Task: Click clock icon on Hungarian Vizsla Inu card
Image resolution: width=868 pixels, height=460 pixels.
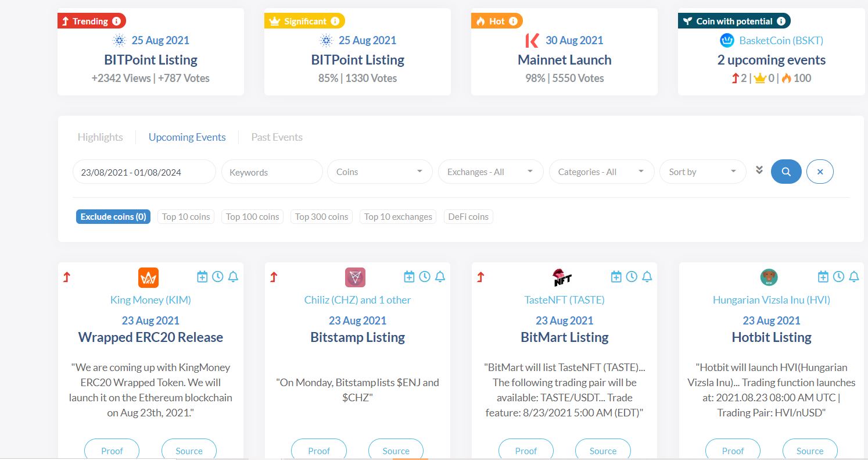Action: point(838,277)
